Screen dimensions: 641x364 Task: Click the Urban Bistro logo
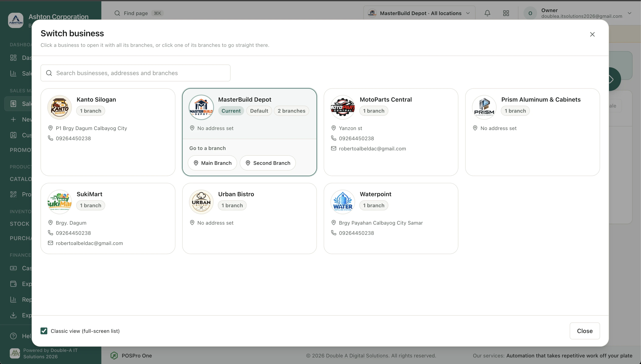tap(201, 202)
